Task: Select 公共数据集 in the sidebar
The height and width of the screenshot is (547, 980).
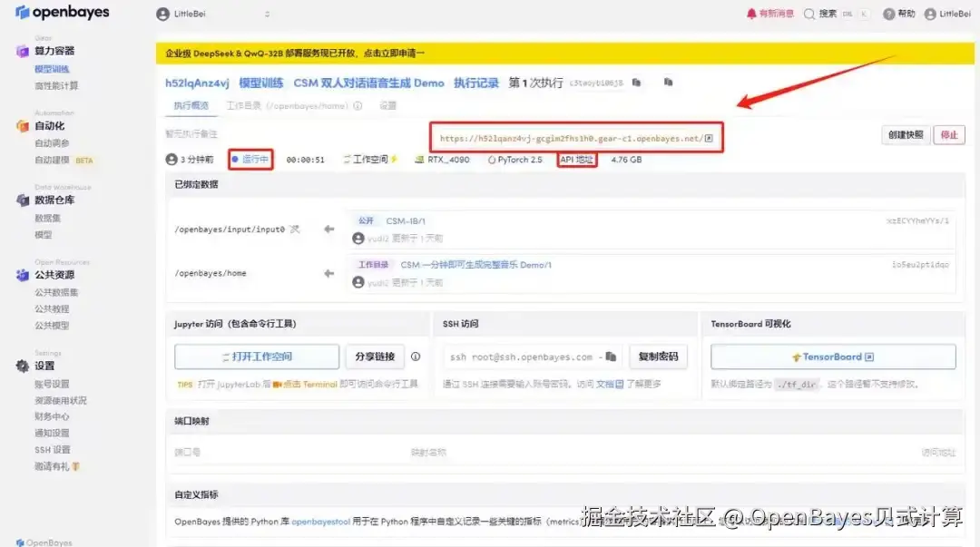Action: [x=56, y=292]
